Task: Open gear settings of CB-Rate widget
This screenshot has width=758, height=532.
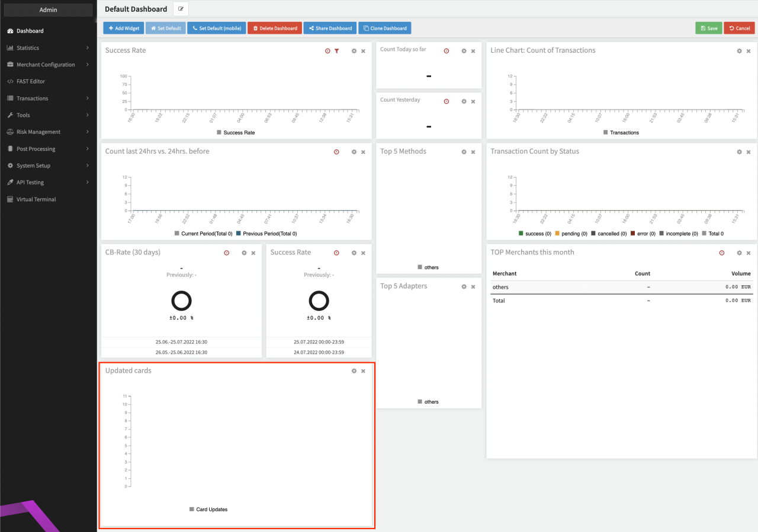Action: pos(244,253)
